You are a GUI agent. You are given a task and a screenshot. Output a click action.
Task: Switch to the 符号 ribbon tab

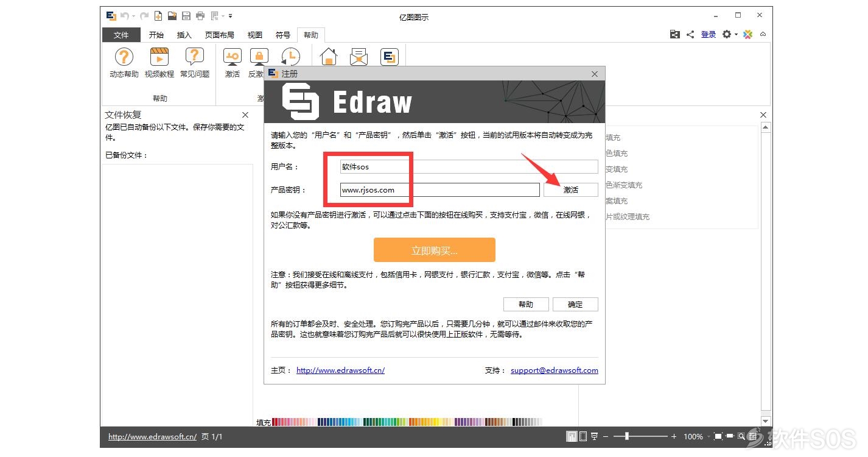(283, 35)
